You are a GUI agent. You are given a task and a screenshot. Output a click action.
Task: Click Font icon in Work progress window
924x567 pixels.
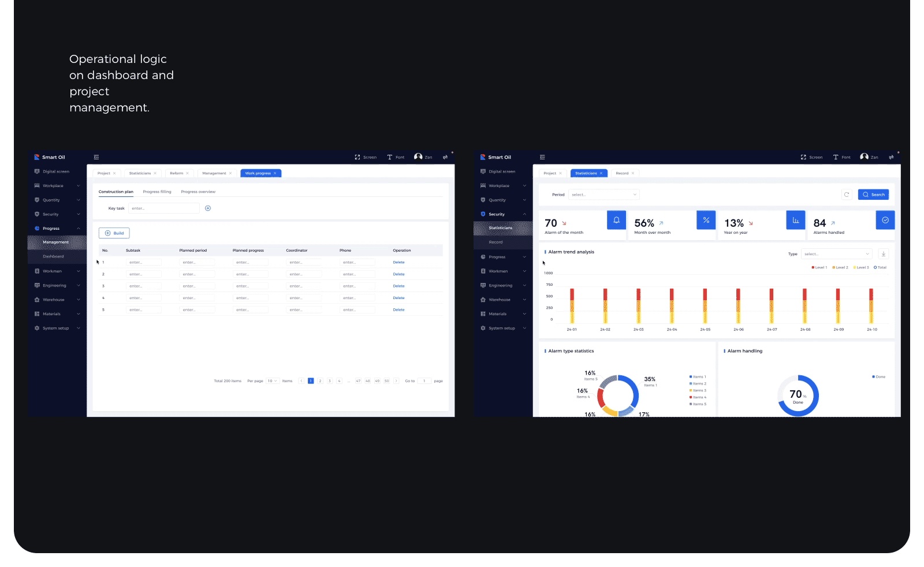click(390, 157)
